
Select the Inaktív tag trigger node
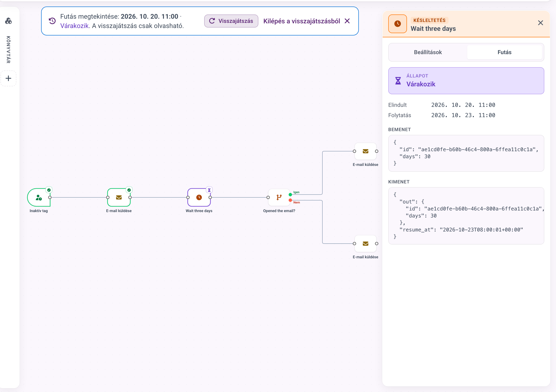(x=39, y=197)
